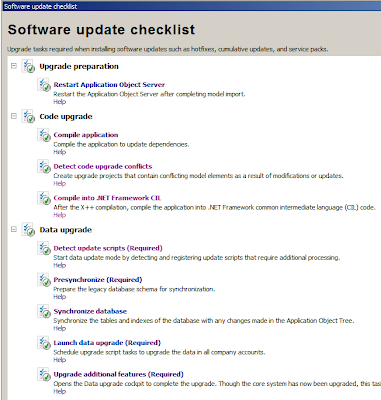Click the Upgrade preparation section status icon
Screen dimensions: 381x400
(x=29, y=66)
